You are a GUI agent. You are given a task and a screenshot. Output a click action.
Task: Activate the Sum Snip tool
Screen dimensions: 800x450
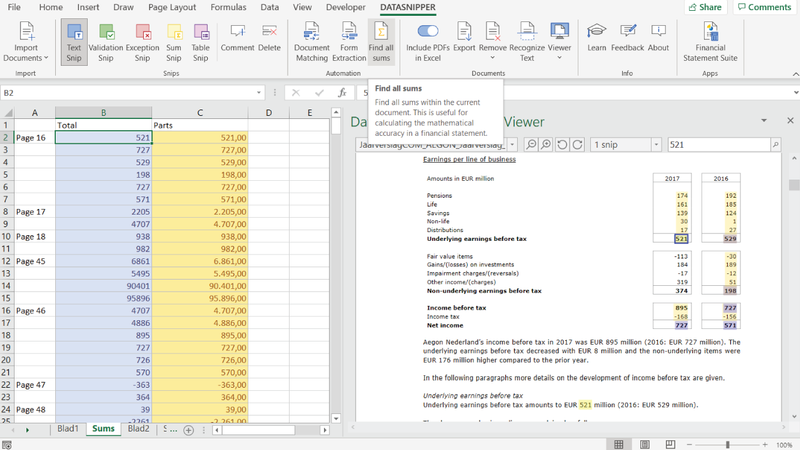coord(173,40)
